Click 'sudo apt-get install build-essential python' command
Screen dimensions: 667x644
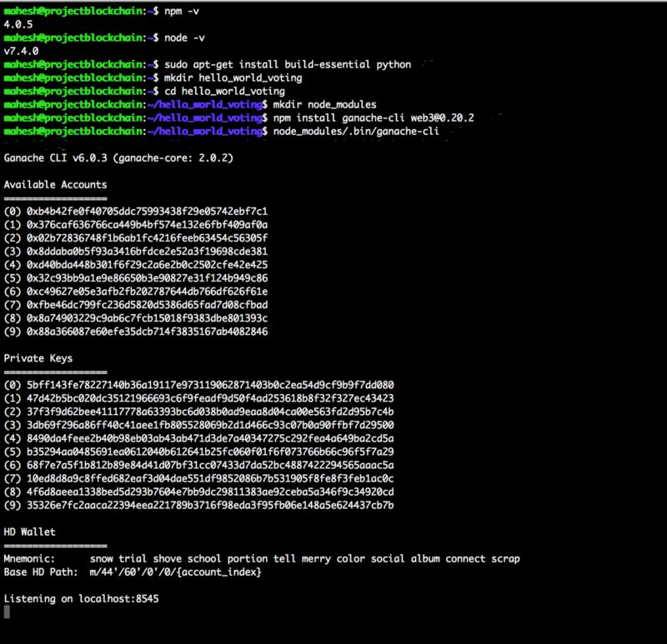(288, 65)
